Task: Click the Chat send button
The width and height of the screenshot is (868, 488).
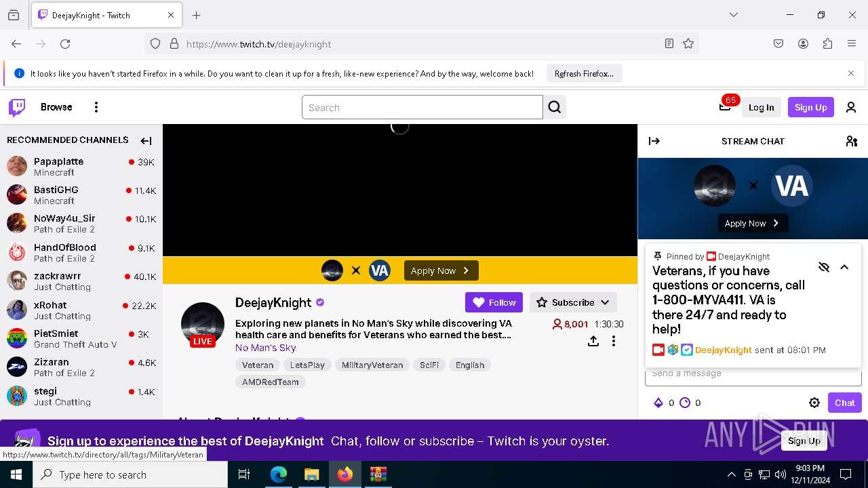Action: [844, 403]
